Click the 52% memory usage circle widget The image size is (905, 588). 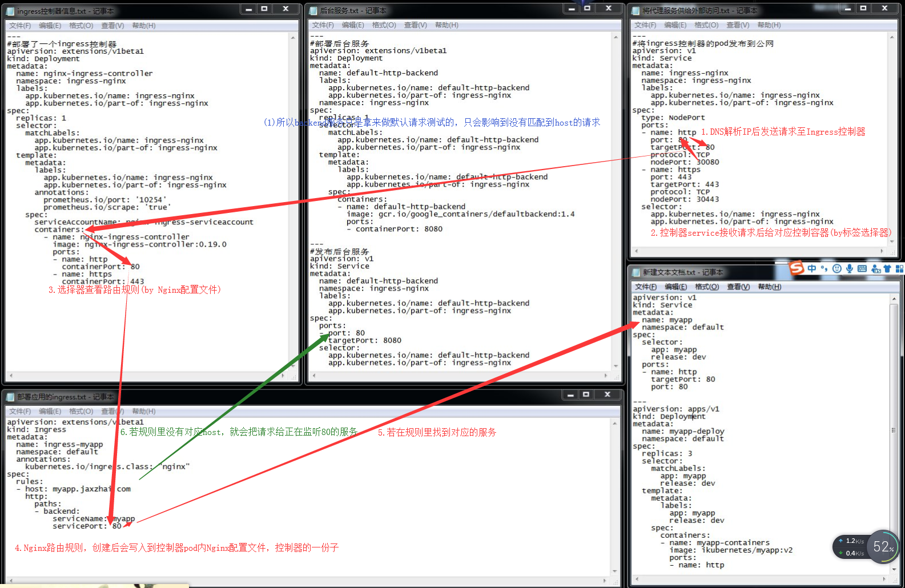[x=883, y=547]
